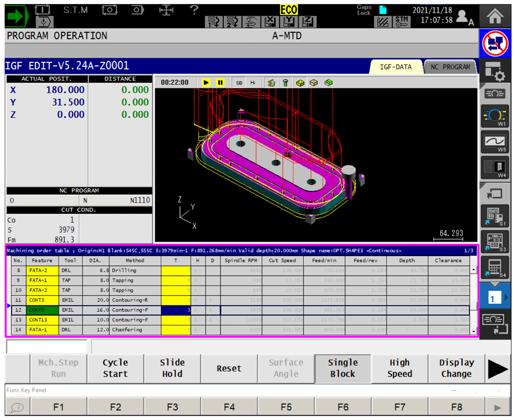Expand additional soft keys with the right arrow
Viewport: 515px width, 420px height.
click(498, 369)
